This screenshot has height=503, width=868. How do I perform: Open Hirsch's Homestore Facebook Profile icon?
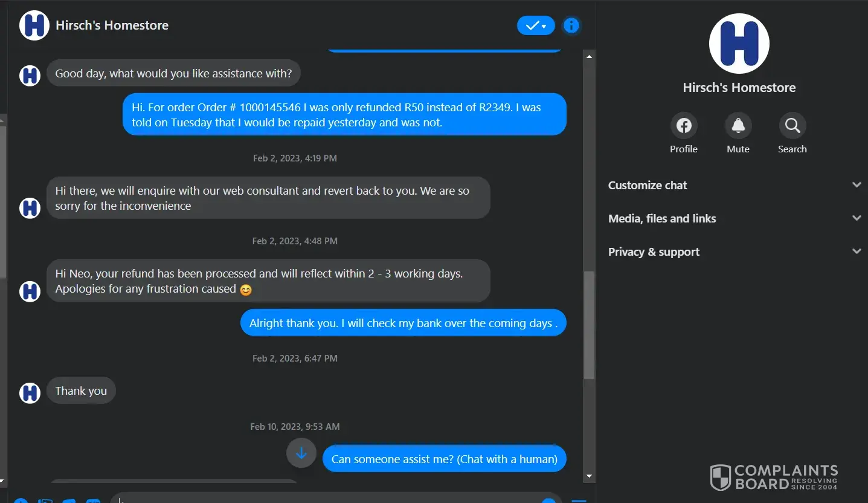(x=684, y=126)
